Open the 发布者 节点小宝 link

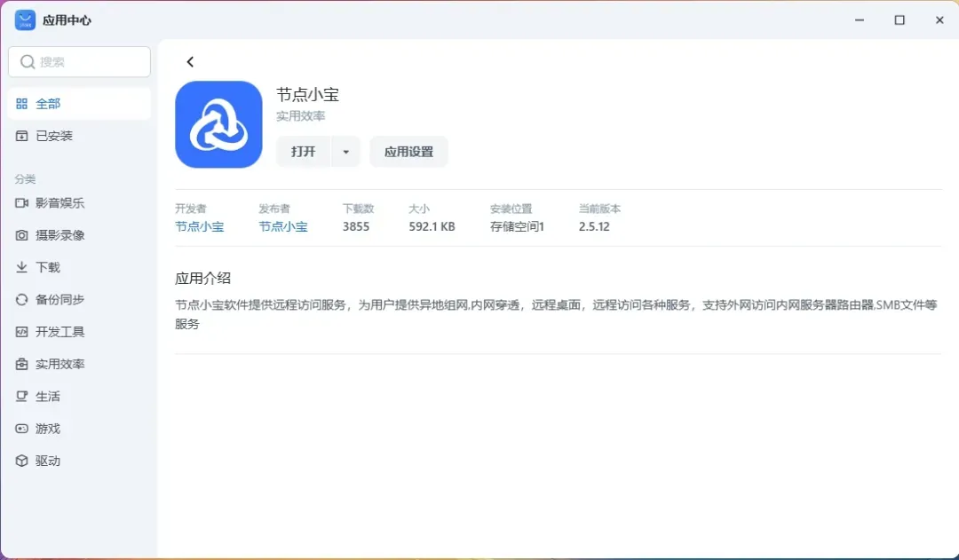(x=283, y=226)
